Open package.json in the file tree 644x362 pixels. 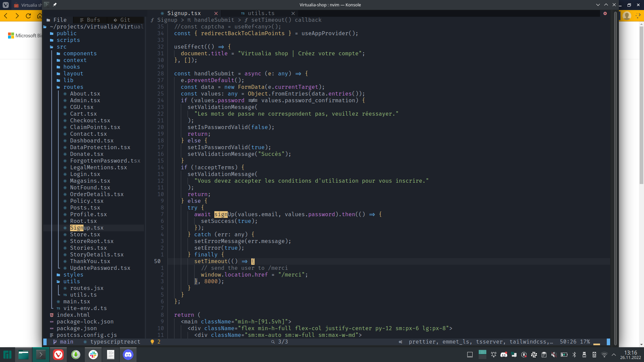[x=76, y=328]
